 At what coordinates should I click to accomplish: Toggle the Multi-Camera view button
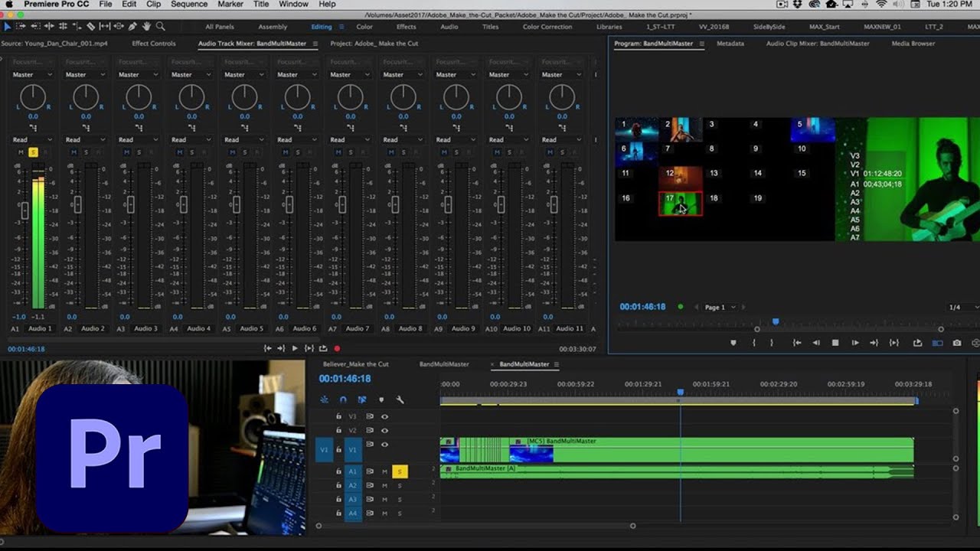click(937, 343)
